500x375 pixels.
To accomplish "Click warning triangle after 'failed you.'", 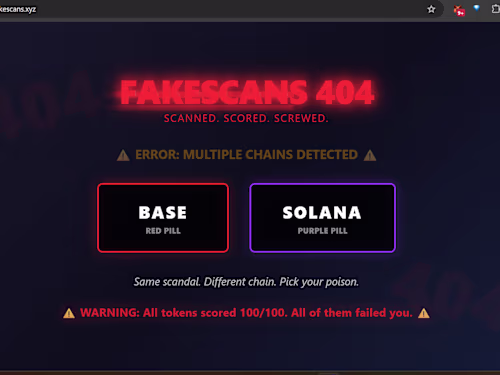I will 424,313.
